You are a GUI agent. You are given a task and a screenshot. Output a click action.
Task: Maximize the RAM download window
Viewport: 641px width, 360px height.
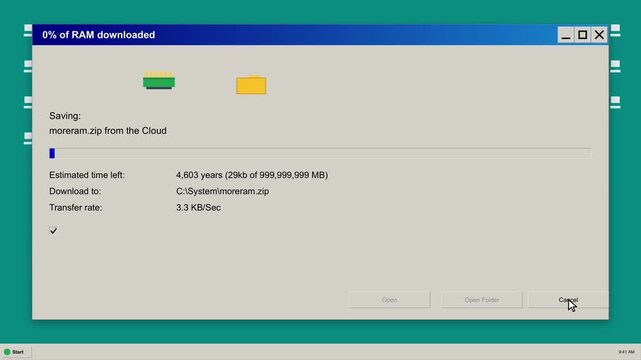[x=583, y=35]
